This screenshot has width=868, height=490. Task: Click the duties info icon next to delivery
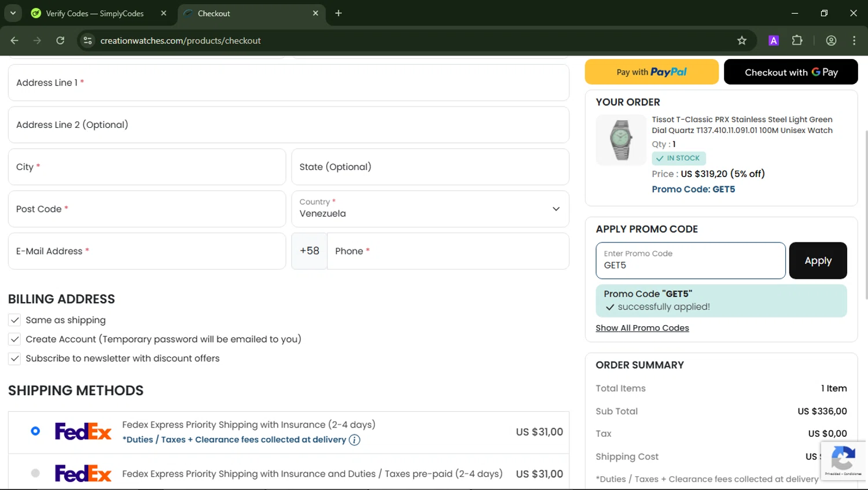(355, 440)
